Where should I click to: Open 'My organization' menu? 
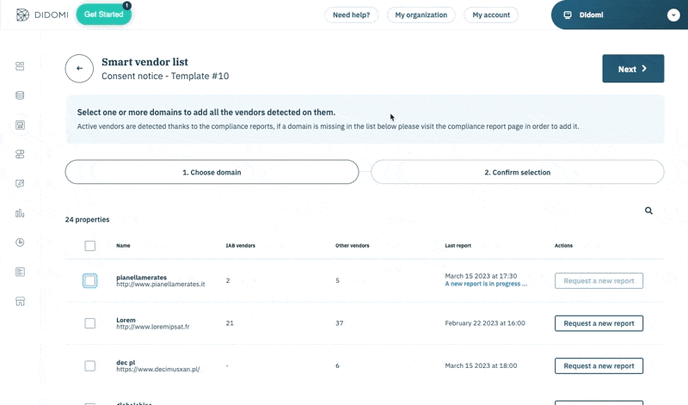pos(421,15)
